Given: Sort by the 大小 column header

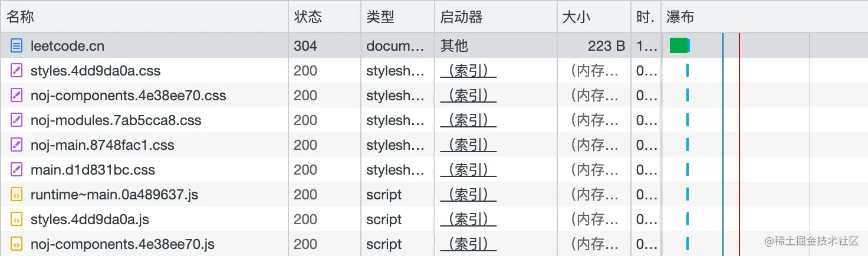Looking at the screenshot, I should (594, 17).
